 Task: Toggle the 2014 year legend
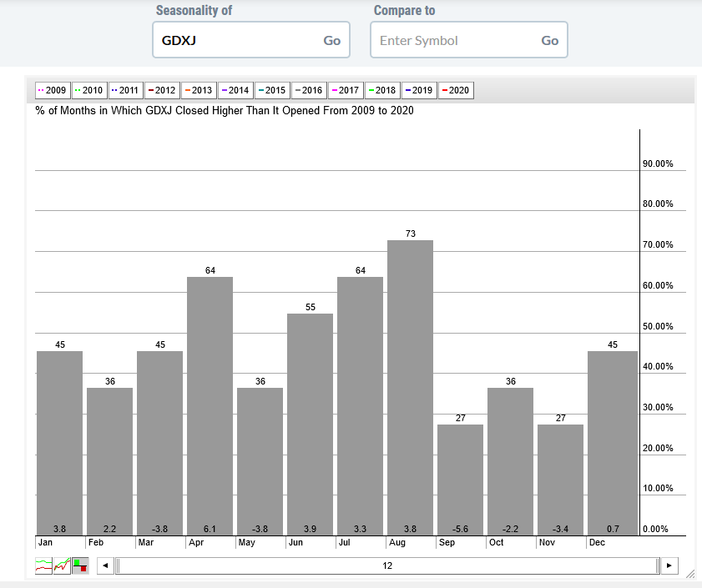[x=235, y=90]
